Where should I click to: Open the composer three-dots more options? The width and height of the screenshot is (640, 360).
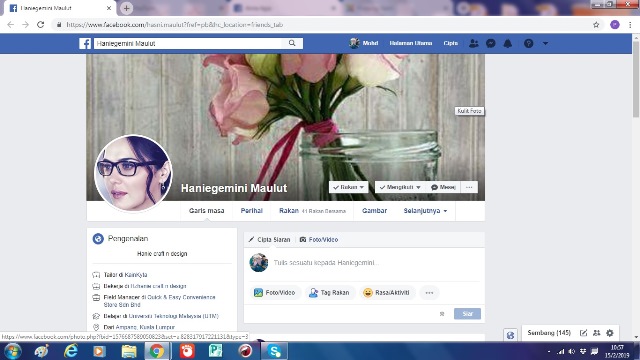(429, 293)
